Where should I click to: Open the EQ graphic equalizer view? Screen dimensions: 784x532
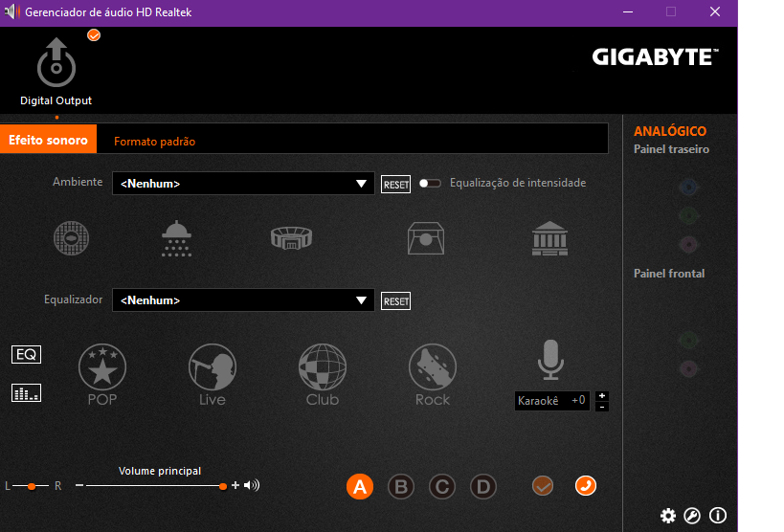[26, 354]
